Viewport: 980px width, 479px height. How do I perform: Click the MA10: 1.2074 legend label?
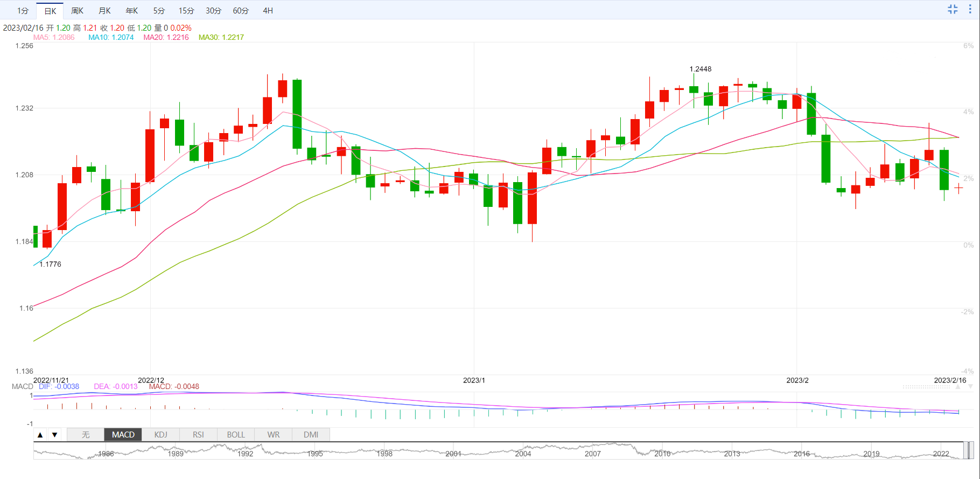pyautogui.click(x=111, y=37)
